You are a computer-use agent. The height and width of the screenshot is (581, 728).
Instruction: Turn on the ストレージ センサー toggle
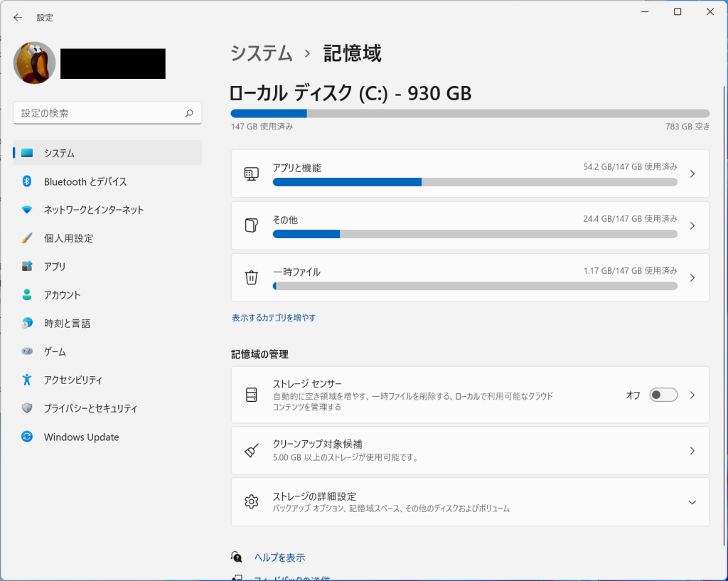[663, 395]
